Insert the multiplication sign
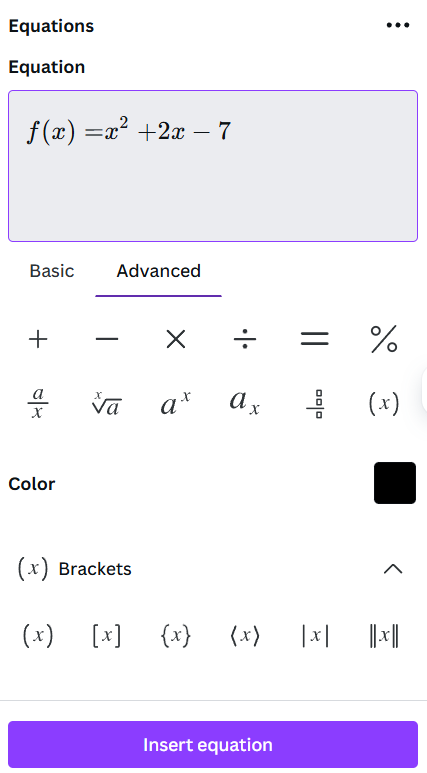The width and height of the screenshot is (427, 773). click(x=176, y=339)
